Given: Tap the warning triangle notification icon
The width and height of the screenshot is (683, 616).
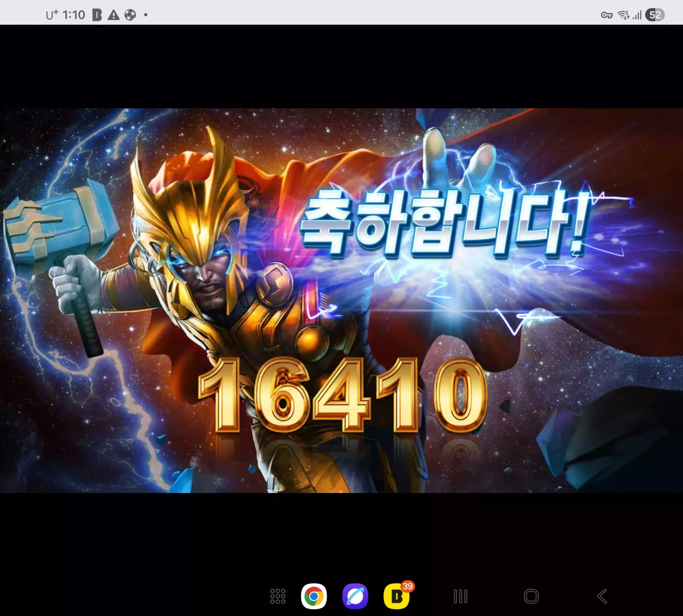Looking at the screenshot, I should [113, 15].
